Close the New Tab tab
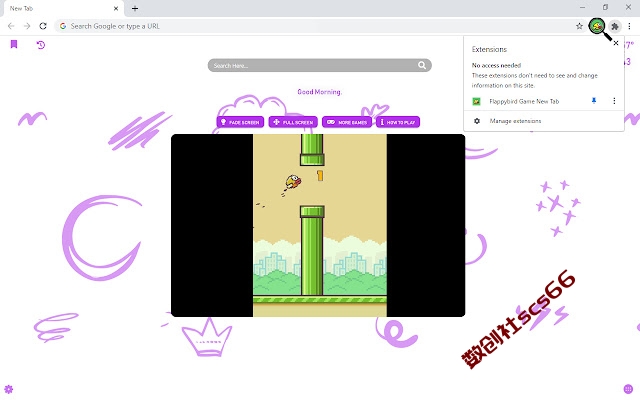This screenshot has width=640, height=400. tap(116, 8)
